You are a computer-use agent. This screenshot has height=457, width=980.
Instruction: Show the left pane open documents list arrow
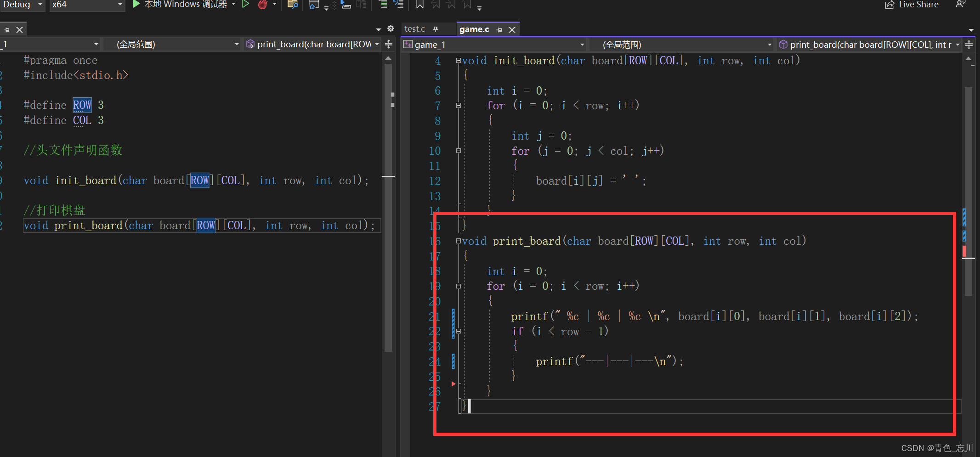[379, 29]
